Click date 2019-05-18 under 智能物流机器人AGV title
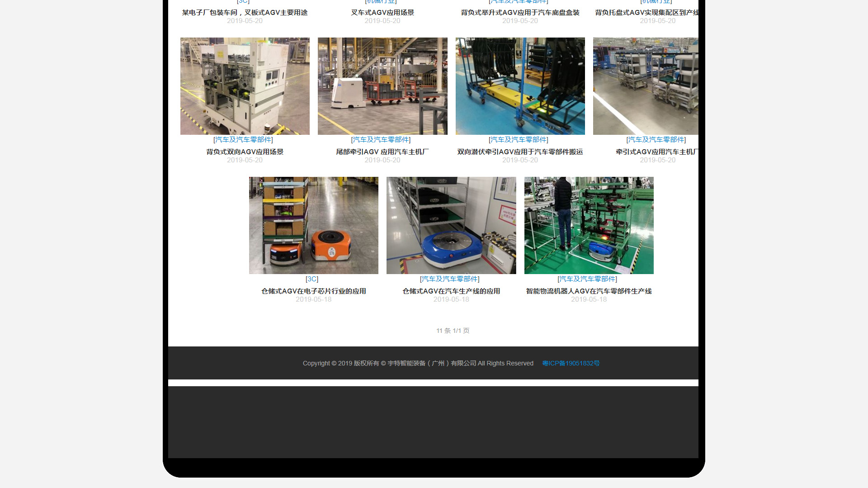 point(589,299)
